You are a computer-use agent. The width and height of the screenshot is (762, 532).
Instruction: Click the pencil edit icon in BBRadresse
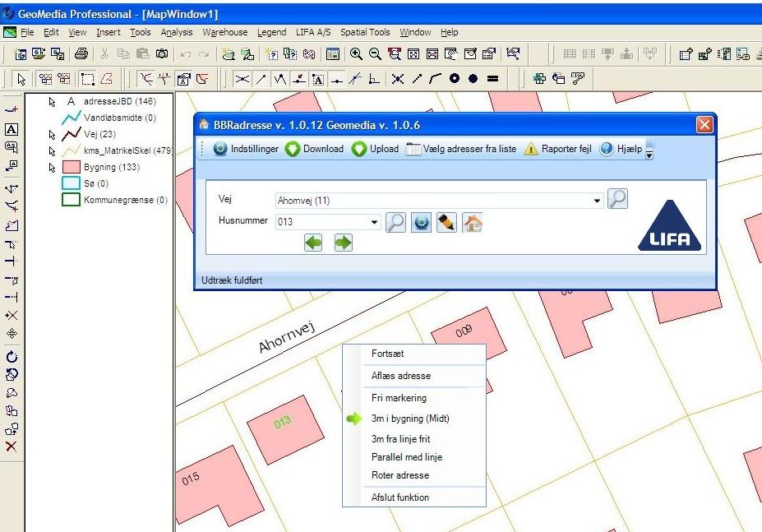(446, 223)
